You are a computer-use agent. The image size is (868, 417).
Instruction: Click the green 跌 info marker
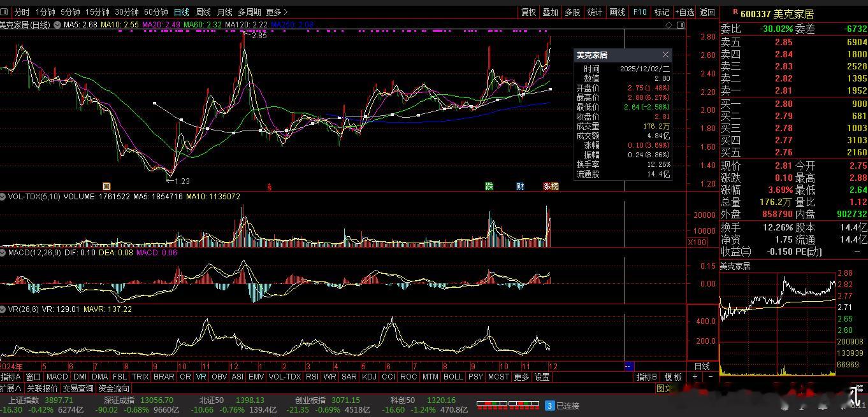(x=489, y=187)
